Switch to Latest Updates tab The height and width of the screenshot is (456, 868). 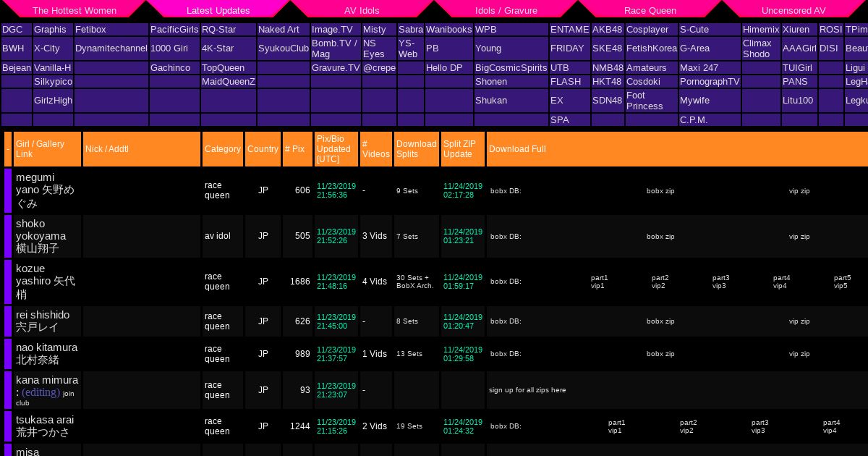pyautogui.click(x=218, y=10)
